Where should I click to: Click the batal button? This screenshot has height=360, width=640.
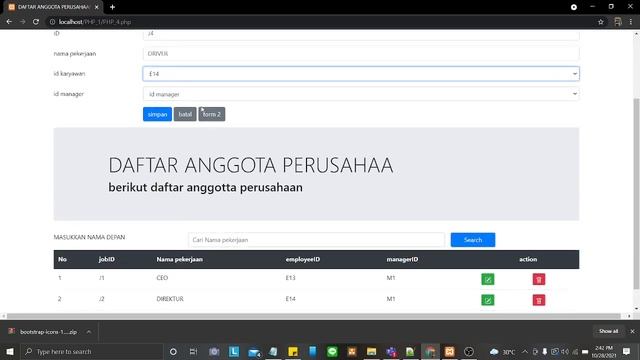[x=185, y=114]
